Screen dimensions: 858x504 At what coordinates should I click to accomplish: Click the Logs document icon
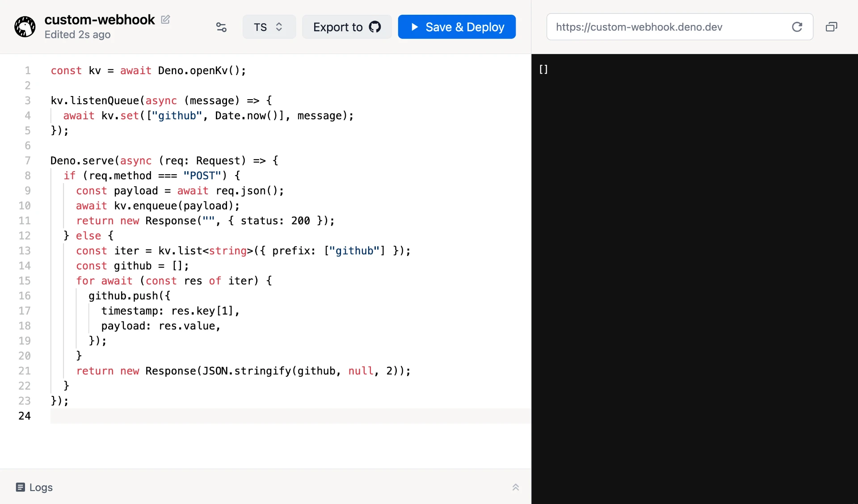point(20,487)
